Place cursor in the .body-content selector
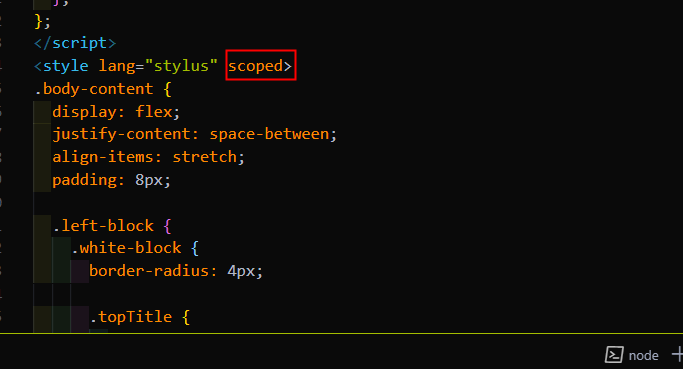This screenshot has width=683, height=369. (94, 89)
